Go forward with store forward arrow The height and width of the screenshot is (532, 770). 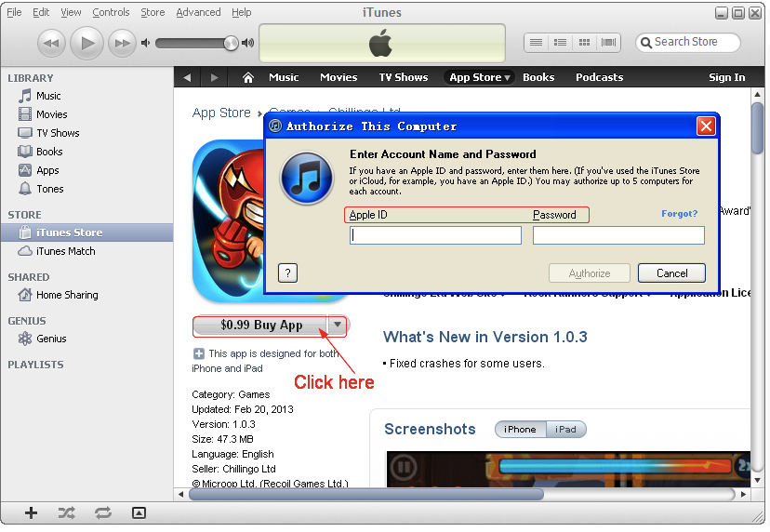[214, 77]
